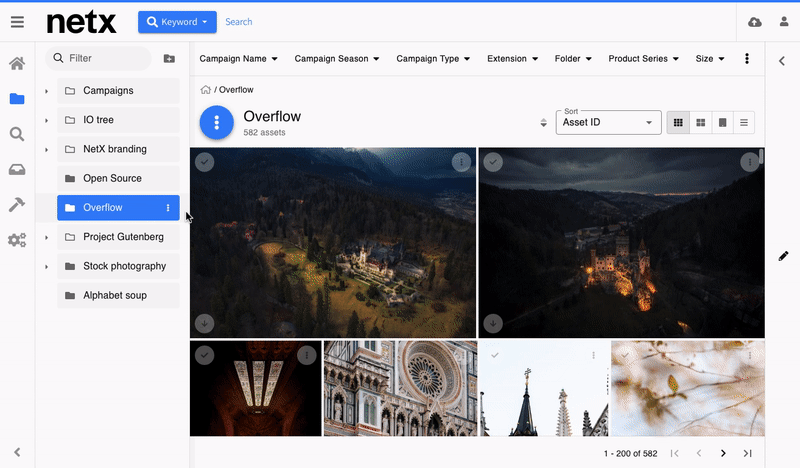Viewport: 800px width, 468px height.
Task: Switch to large grid view
Action: click(701, 122)
